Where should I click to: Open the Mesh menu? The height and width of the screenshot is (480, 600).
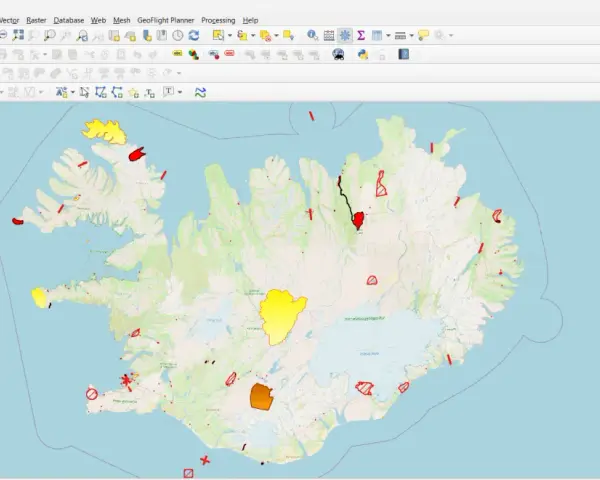122,20
